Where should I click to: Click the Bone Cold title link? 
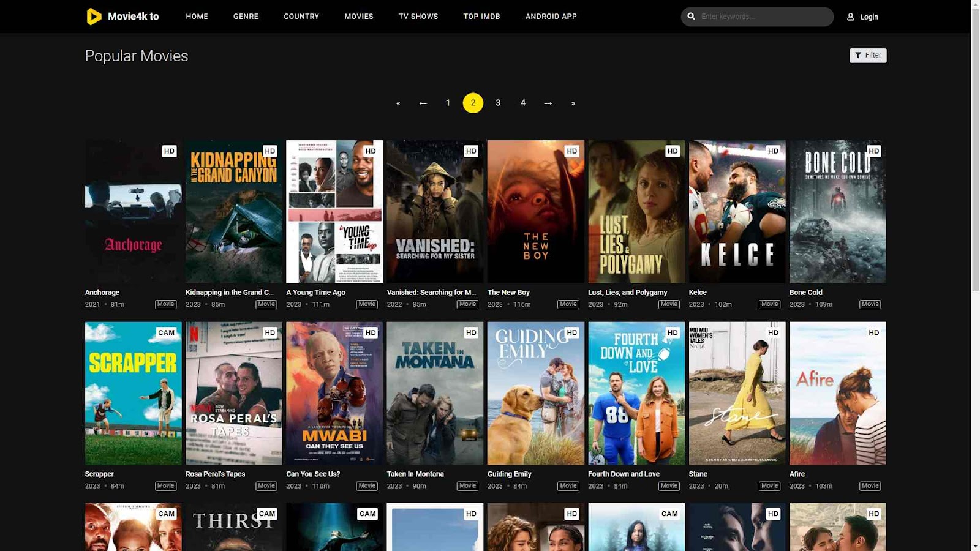coord(806,293)
